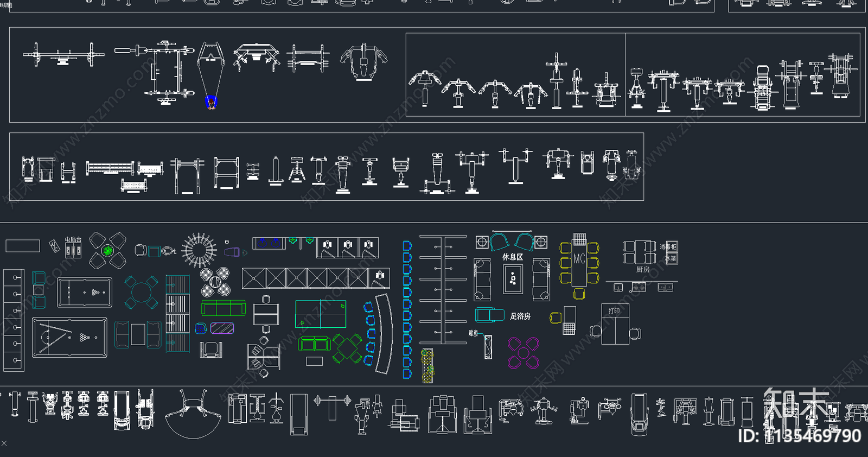Image resolution: width=868 pixels, height=457 pixels.
Task: Select the striped locker column
Action: tap(177, 314)
